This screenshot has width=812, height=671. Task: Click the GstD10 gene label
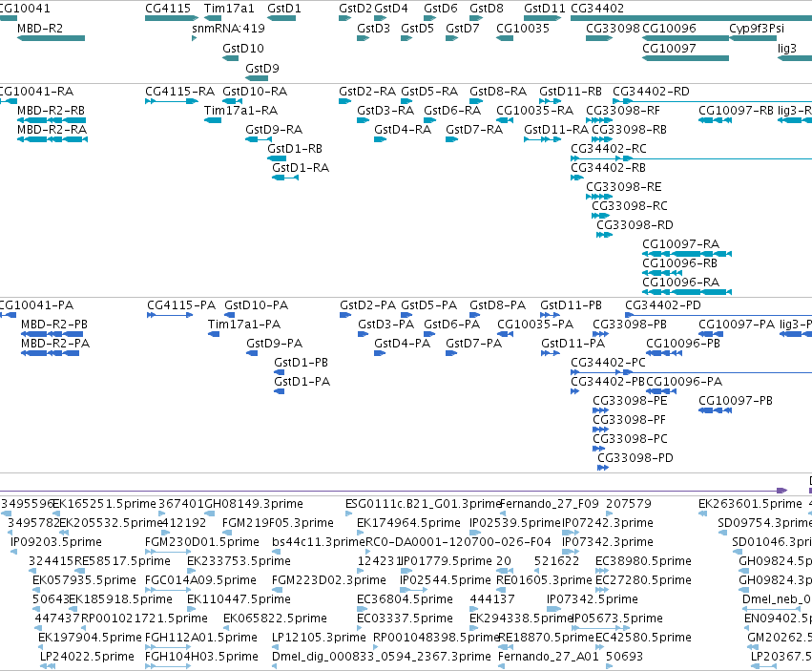(x=243, y=48)
